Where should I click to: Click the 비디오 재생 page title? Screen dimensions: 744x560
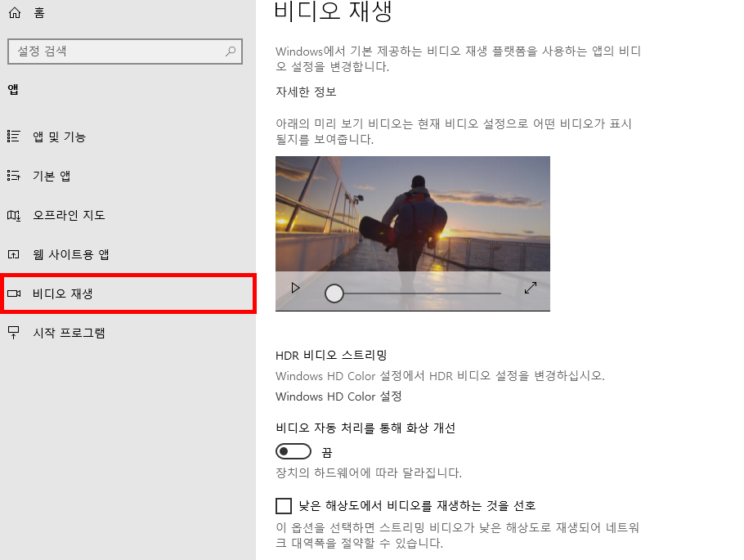coord(333,12)
